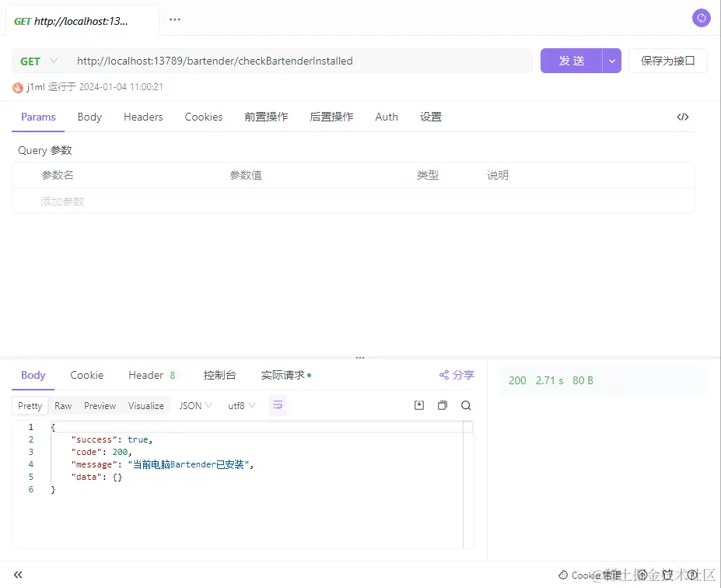Show the request code snippet icon

tap(683, 117)
